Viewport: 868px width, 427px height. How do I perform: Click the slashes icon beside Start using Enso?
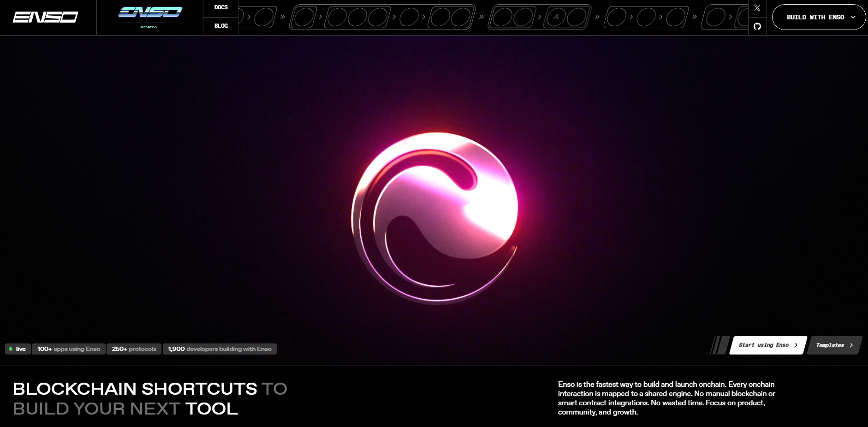click(719, 345)
